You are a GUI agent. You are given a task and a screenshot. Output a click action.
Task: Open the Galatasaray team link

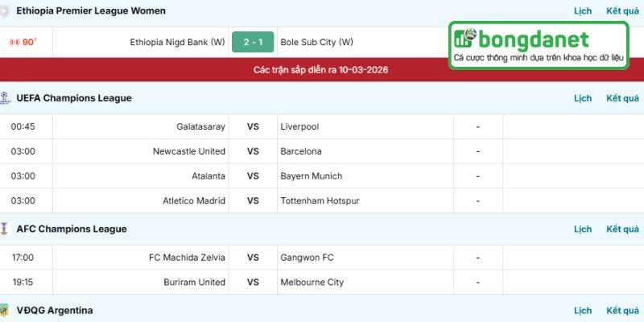coord(200,126)
